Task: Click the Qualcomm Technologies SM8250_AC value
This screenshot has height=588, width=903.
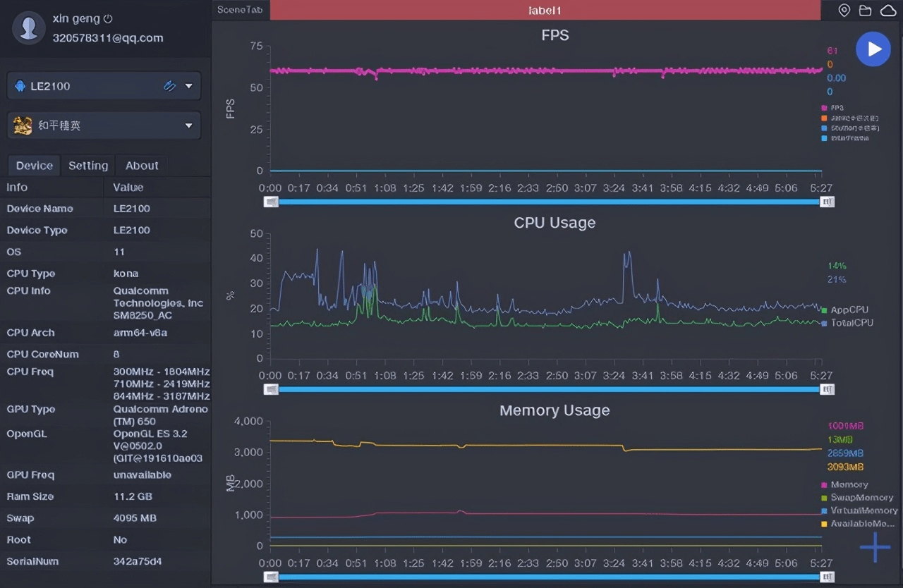Action: [158, 303]
